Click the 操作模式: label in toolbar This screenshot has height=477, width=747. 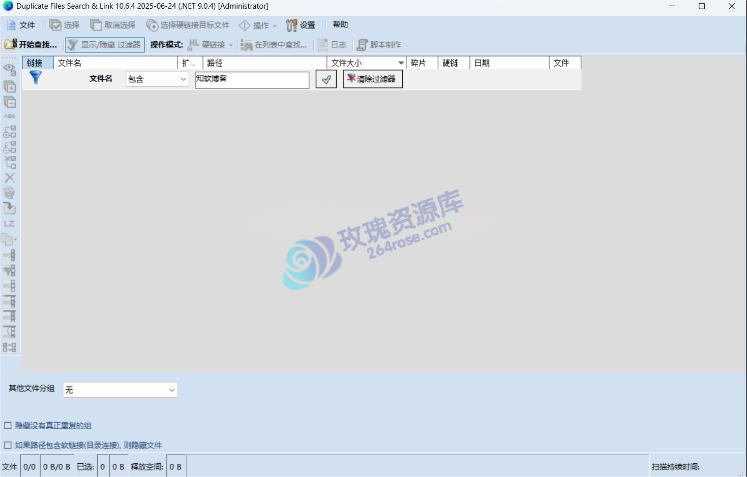[166, 44]
